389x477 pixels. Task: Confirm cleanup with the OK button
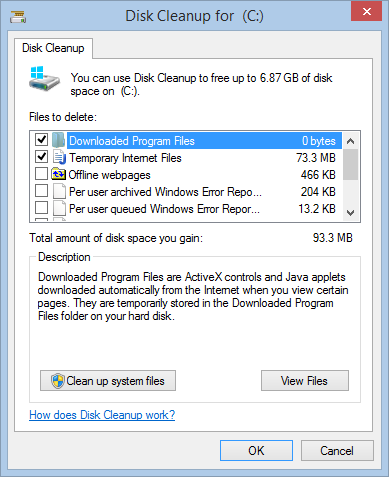pos(256,450)
